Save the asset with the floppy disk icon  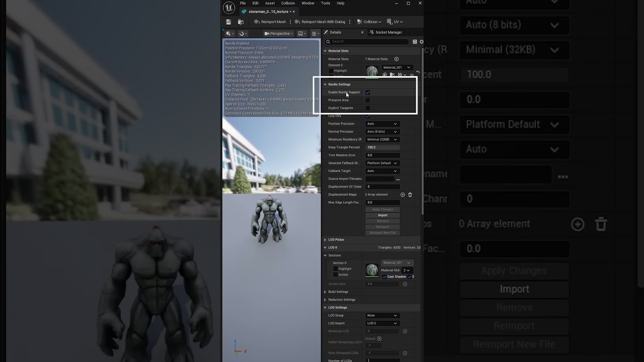[228, 22]
